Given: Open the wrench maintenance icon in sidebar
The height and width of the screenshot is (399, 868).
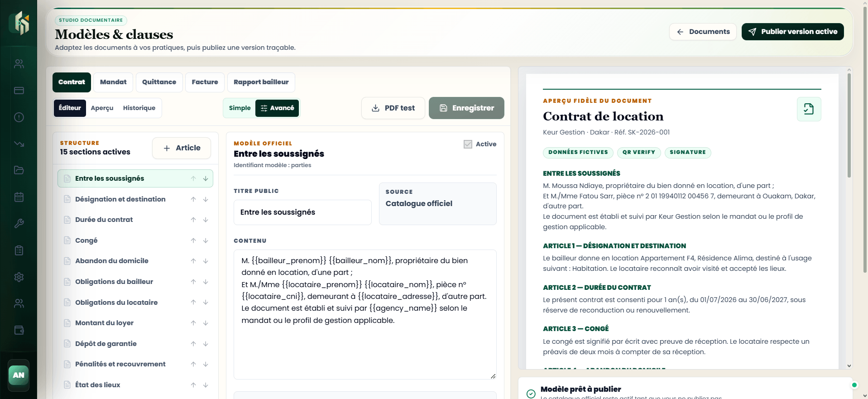Looking at the screenshot, I should tap(19, 224).
